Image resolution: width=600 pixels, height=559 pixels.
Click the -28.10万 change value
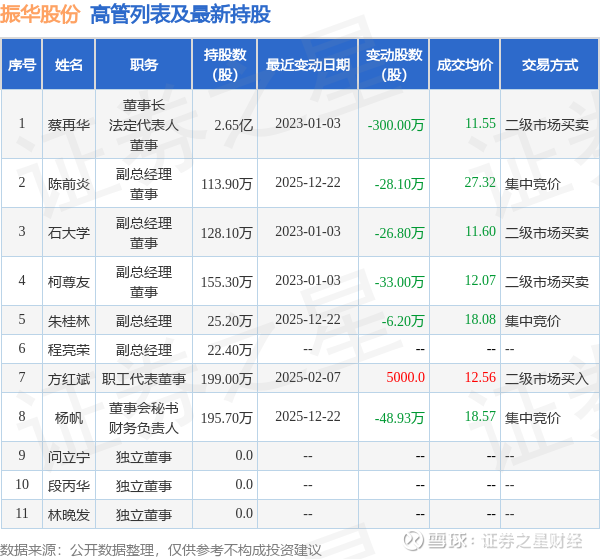coord(399,184)
